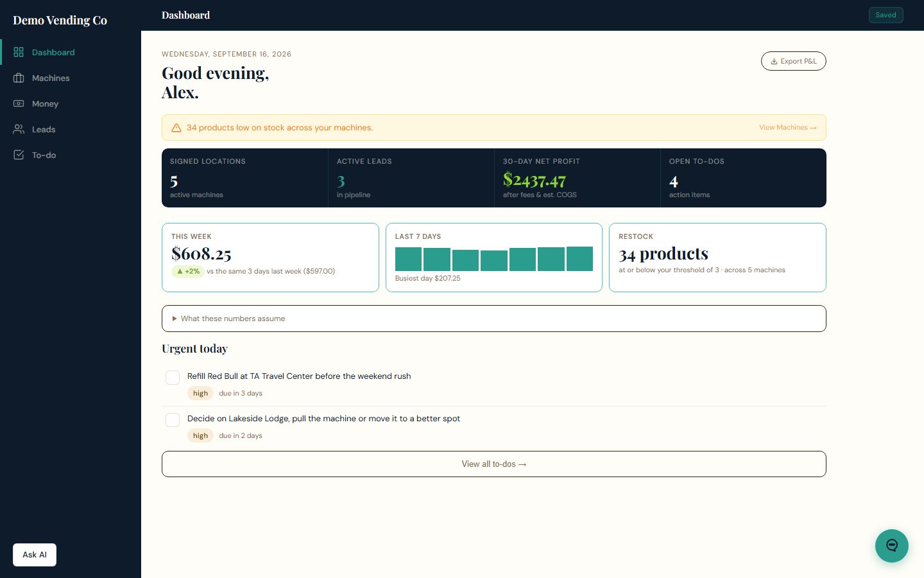This screenshot has height=578, width=924.
Task: Click the Open To-dos stat card
Action: (x=744, y=178)
